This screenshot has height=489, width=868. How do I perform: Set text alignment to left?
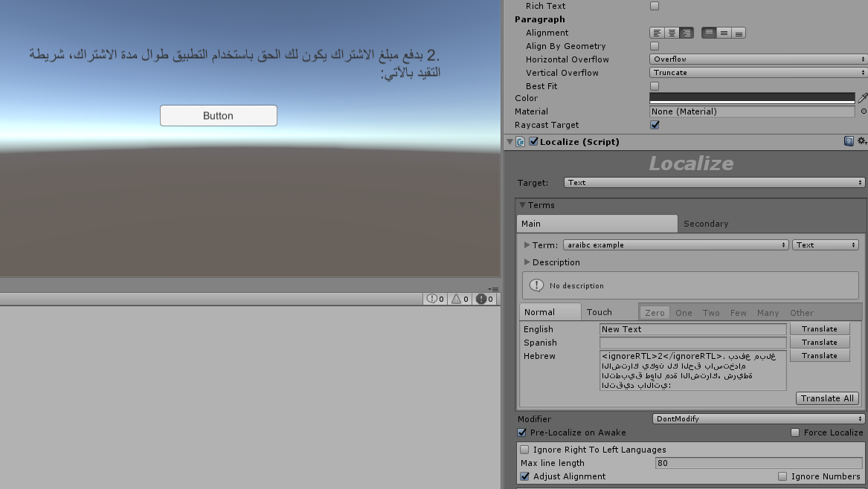tap(657, 33)
